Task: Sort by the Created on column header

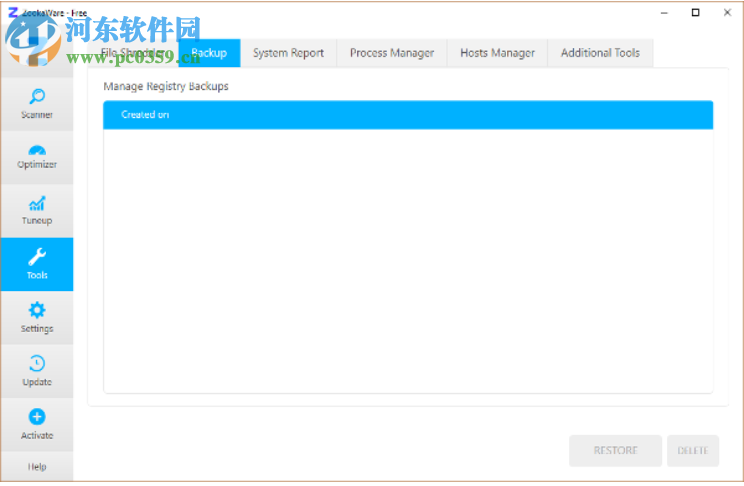Action: [408, 115]
